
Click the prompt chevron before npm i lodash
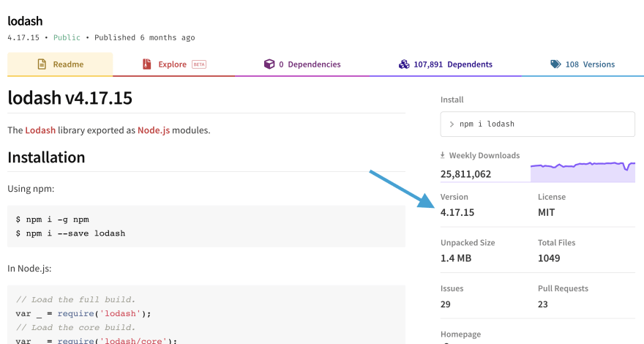coord(452,124)
